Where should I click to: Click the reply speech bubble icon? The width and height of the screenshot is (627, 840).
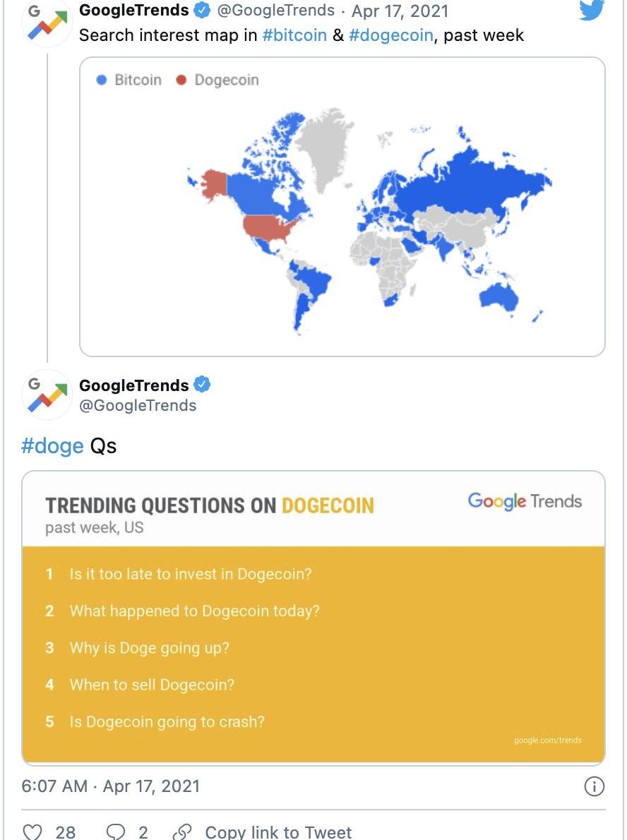point(115,832)
